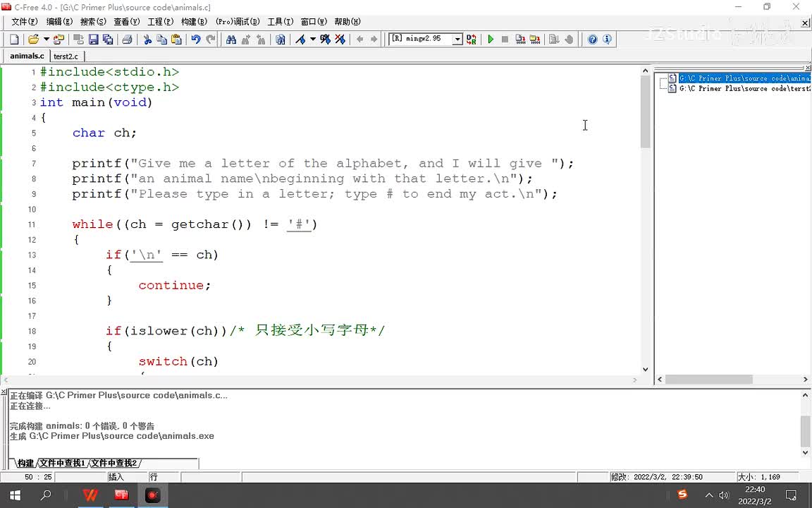
Task: Open the 查看(V) menu
Action: click(127, 22)
